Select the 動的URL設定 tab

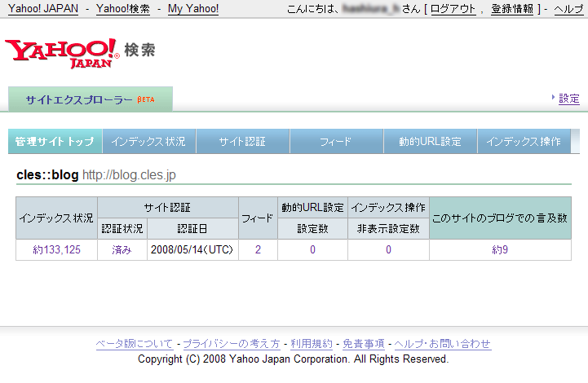click(430, 142)
